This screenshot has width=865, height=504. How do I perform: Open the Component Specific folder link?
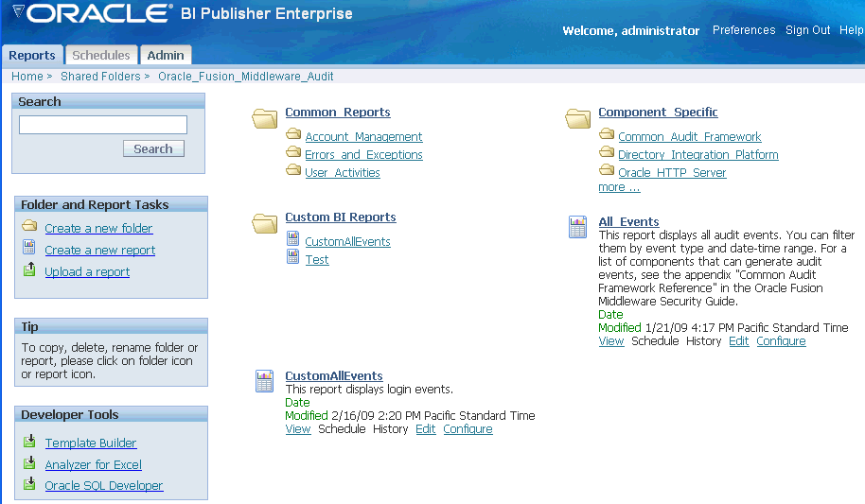point(658,112)
